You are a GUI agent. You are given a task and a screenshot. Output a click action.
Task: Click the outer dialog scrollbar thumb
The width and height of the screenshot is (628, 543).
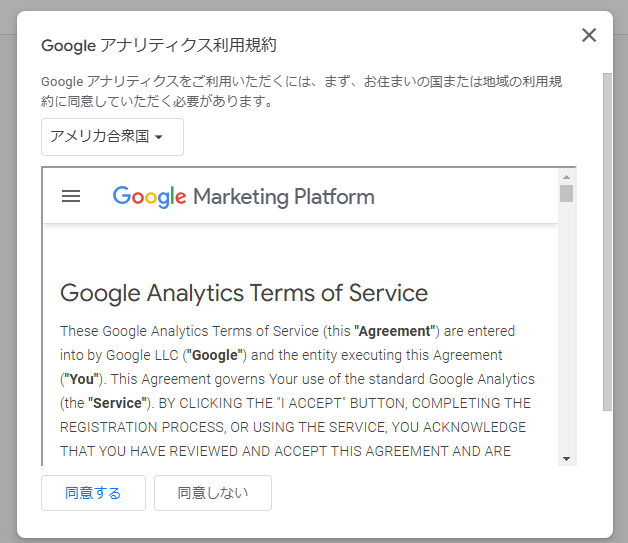607,240
